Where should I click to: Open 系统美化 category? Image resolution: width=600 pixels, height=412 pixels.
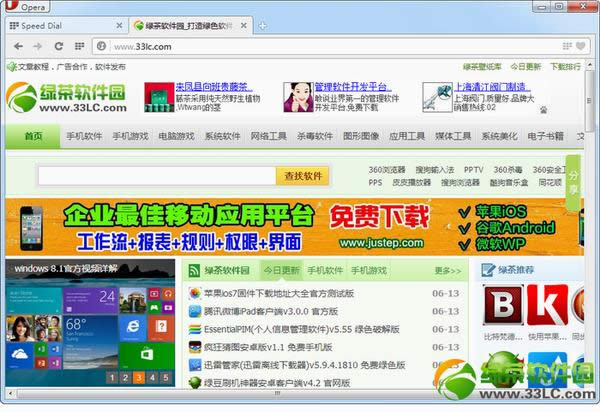[x=499, y=136]
